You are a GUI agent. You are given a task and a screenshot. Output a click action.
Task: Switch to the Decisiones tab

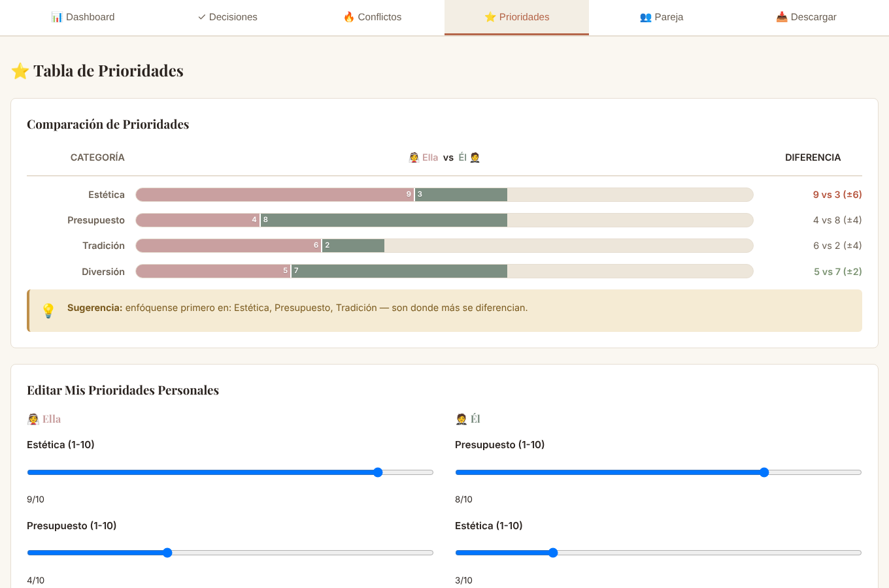click(227, 17)
